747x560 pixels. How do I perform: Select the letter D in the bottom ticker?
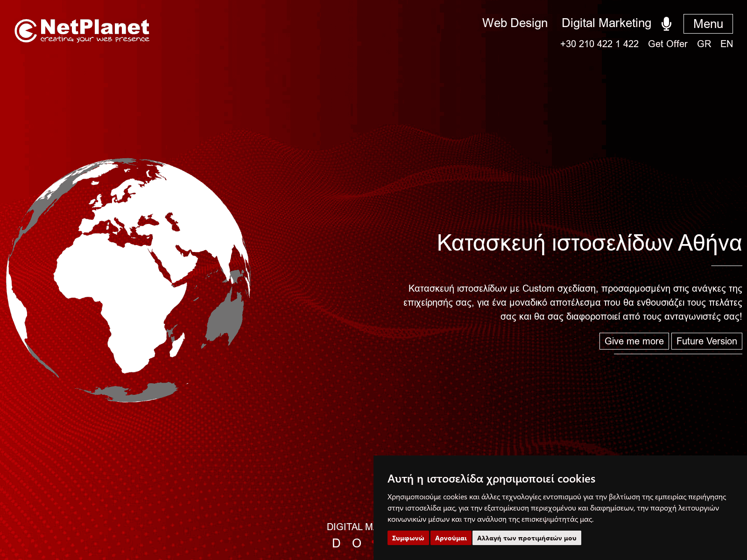click(335, 543)
